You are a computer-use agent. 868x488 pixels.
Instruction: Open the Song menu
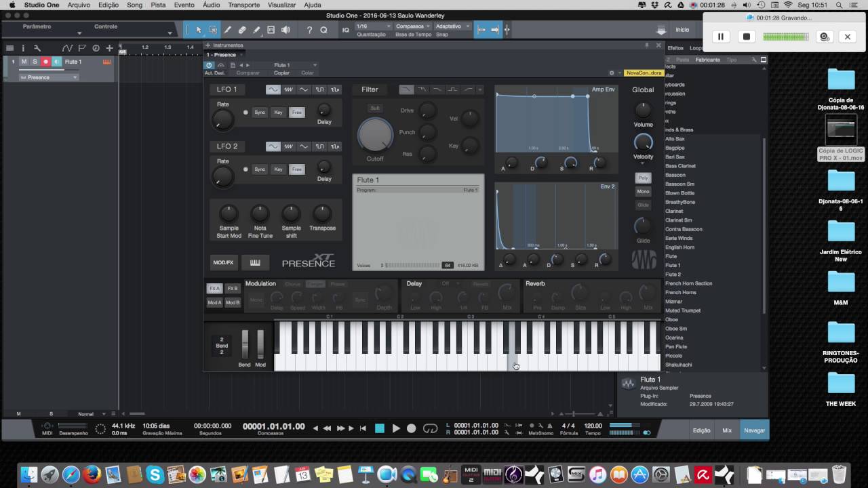pyautogui.click(x=134, y=5)
